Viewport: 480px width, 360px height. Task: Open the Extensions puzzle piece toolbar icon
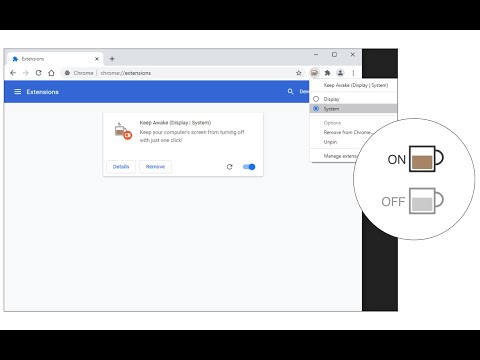(x=327, y=73)
